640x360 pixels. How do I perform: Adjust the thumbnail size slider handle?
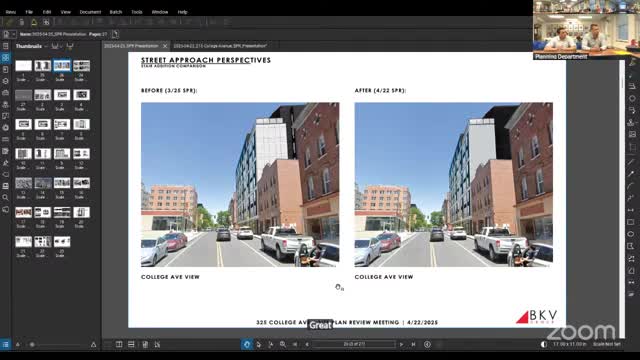(32, 345)
